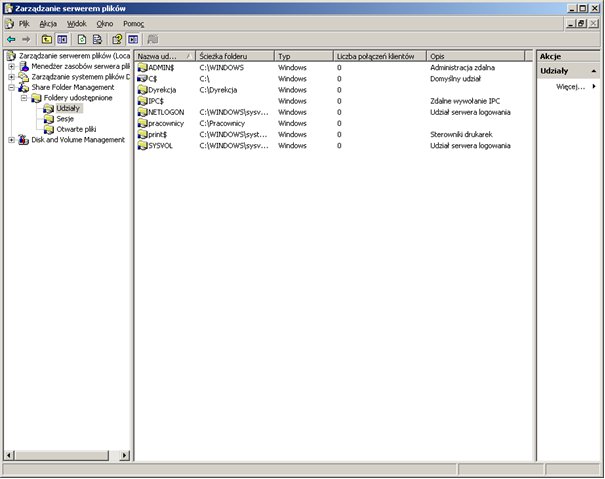Open the Okno menu
Viewport: 605px width, 479px height.
click(105, 24)
